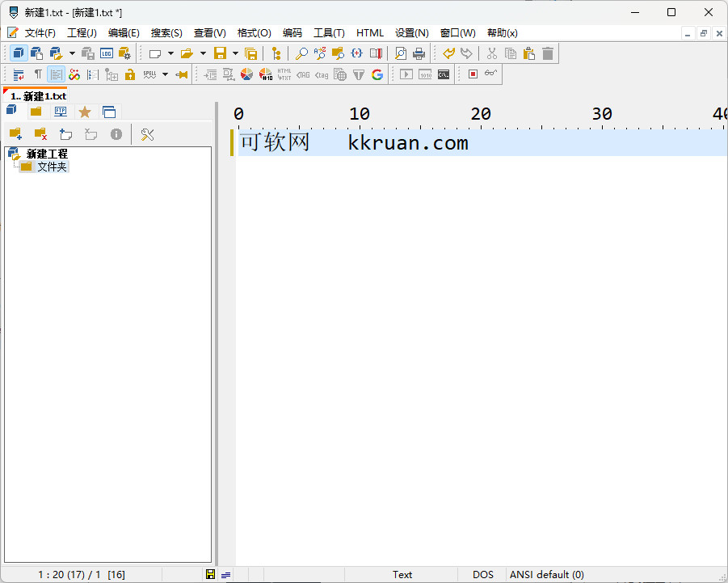The width and height of the screenshot is (728, 583).
Task: Click the find in files folder icon
Action: [x=338, y=53]
